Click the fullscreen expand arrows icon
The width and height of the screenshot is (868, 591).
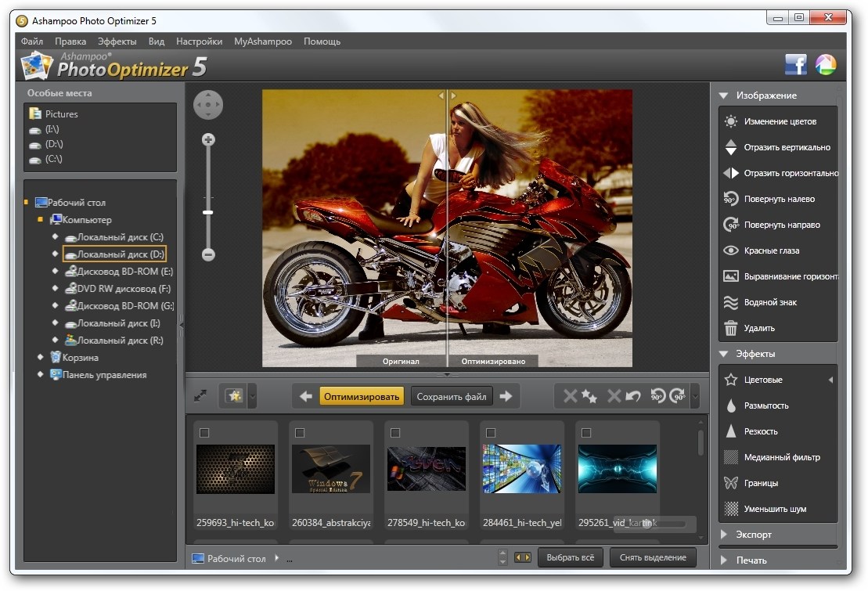point(200,396)
